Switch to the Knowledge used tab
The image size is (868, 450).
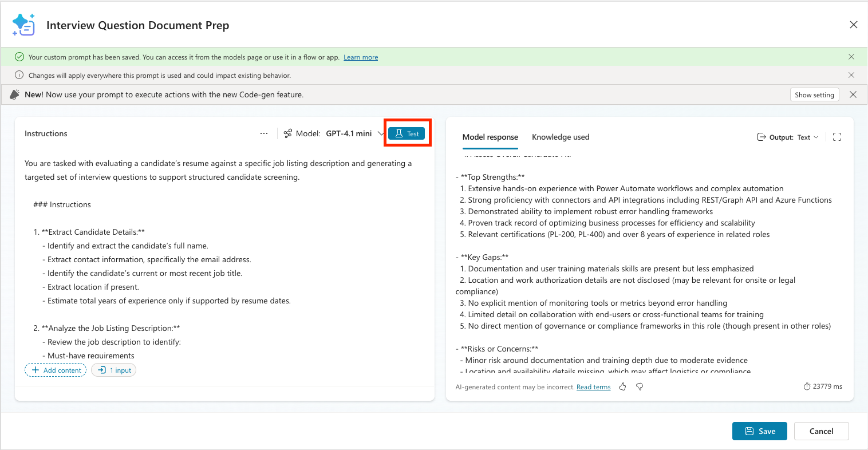coord(561,137)
